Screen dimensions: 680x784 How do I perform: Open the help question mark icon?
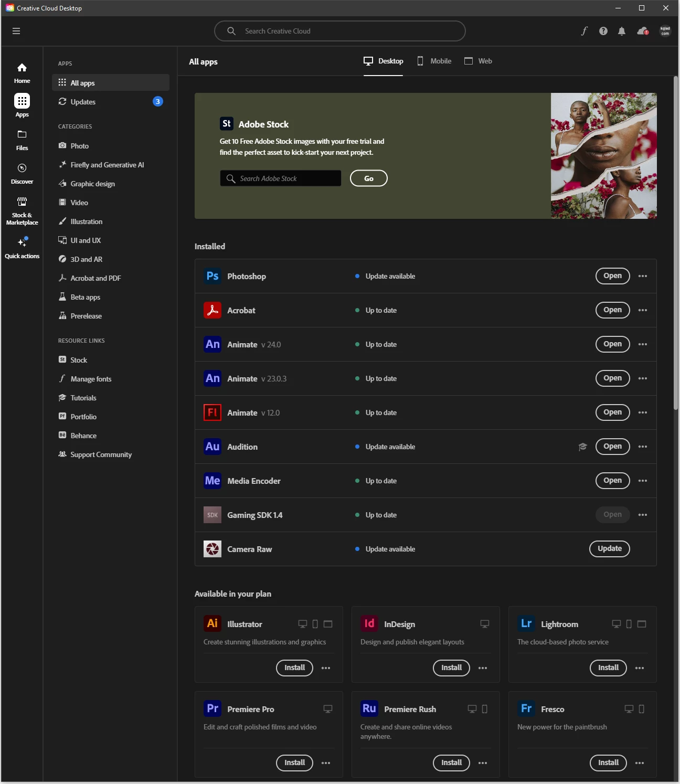603,31
